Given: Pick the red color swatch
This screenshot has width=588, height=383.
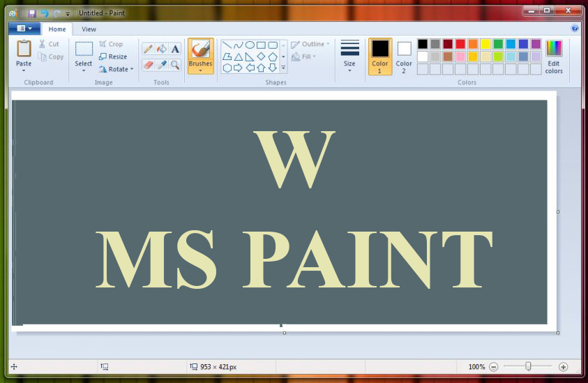Looking at the screenshot, I should (x=460, y=44).
